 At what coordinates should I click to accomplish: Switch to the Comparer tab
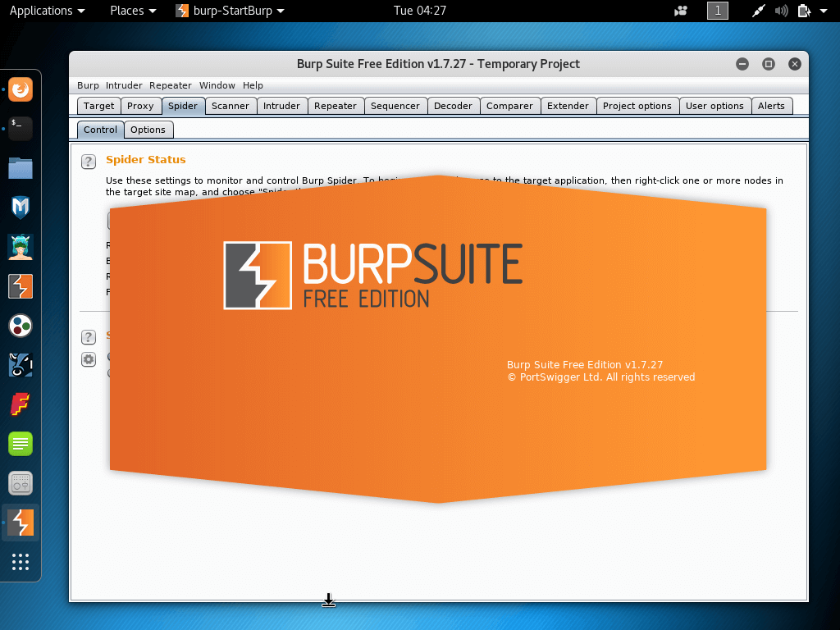coord(510,106)
